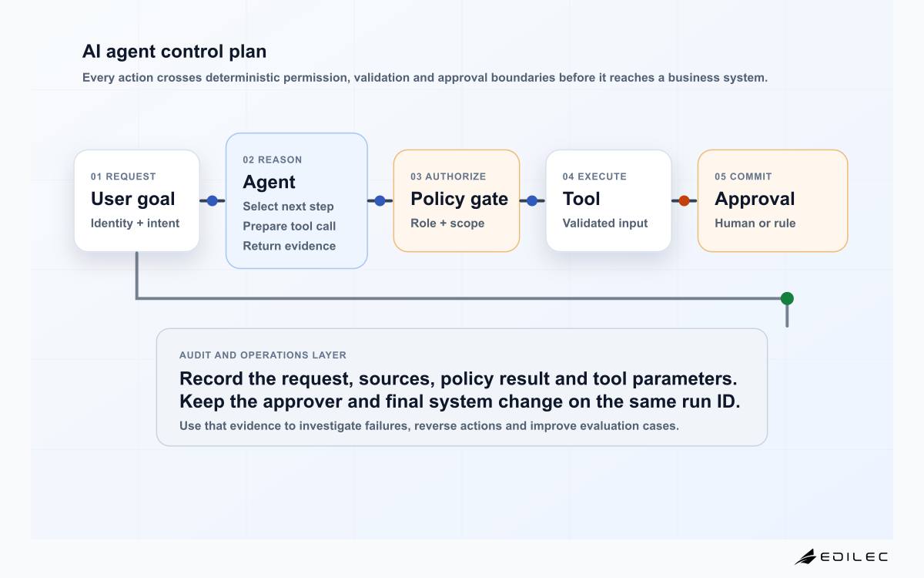Click the "AUDIT AND OPERATIONS LAYER" label

click(263, 355)
